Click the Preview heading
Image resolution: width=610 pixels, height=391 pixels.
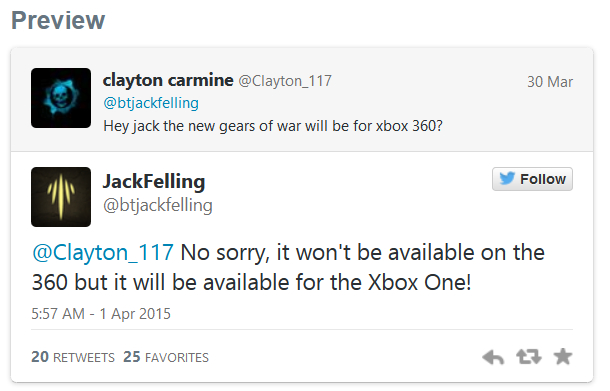(x=58, y=20)
